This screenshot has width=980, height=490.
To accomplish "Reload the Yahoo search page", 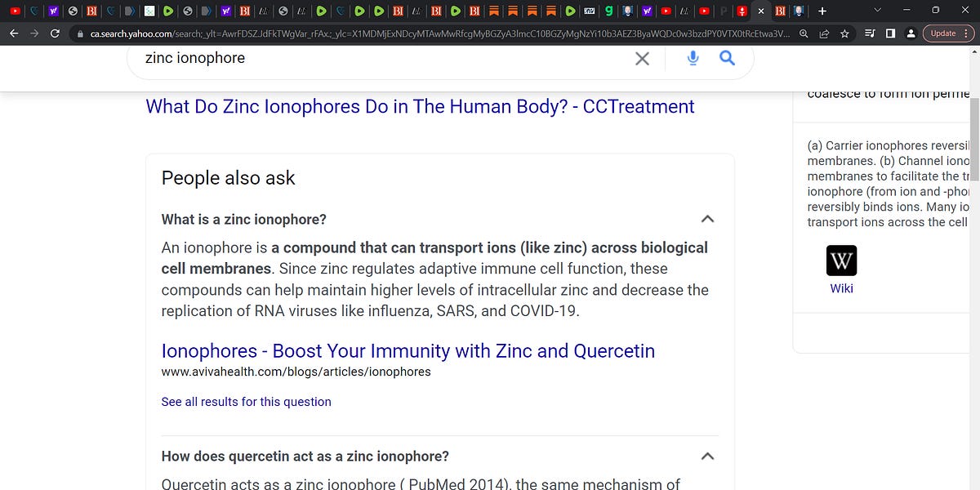I will (55, 33).
